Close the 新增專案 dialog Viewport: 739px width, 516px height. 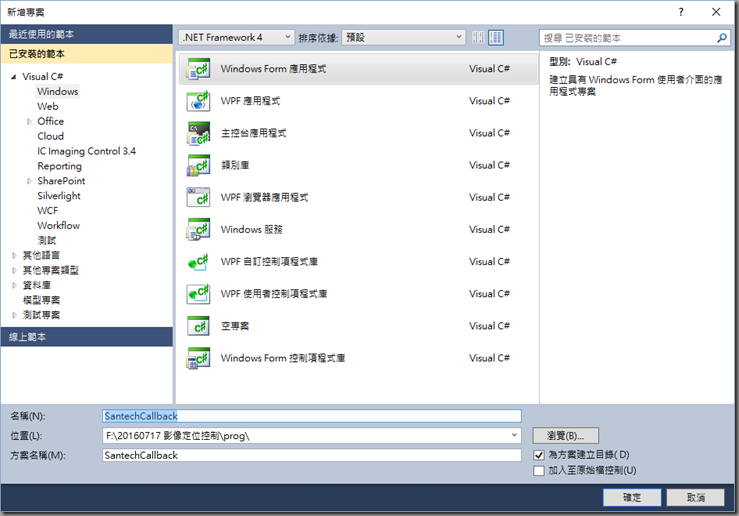716,12
